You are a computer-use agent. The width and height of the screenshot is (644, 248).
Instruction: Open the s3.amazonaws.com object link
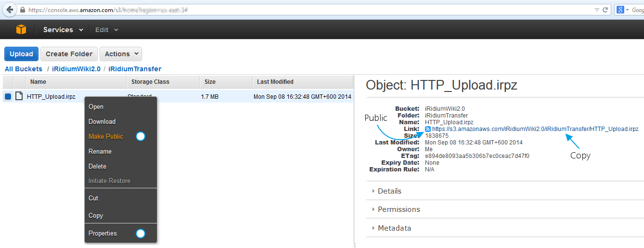tap(535, 129)
